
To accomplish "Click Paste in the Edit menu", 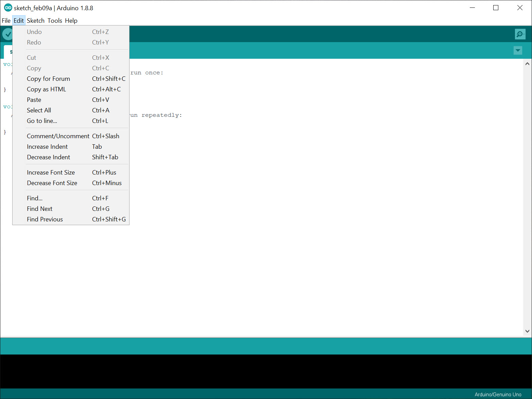I will click(x=34, y=100).
